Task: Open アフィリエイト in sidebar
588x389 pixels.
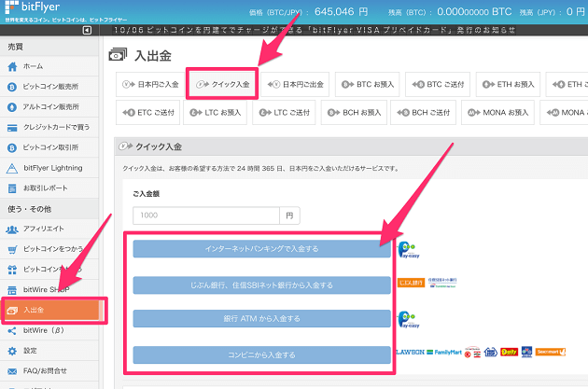Action: pos(49,229)
